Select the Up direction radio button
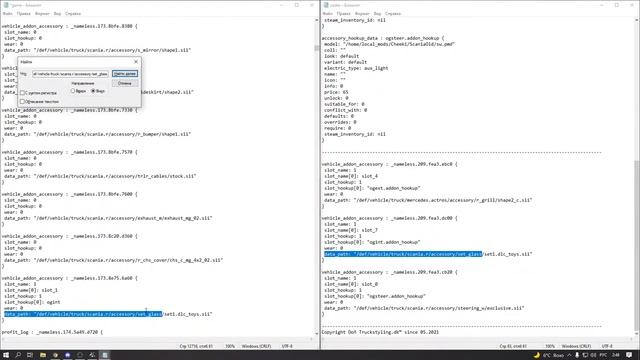This screenshot has width=640, height=360. coord(73,91)
